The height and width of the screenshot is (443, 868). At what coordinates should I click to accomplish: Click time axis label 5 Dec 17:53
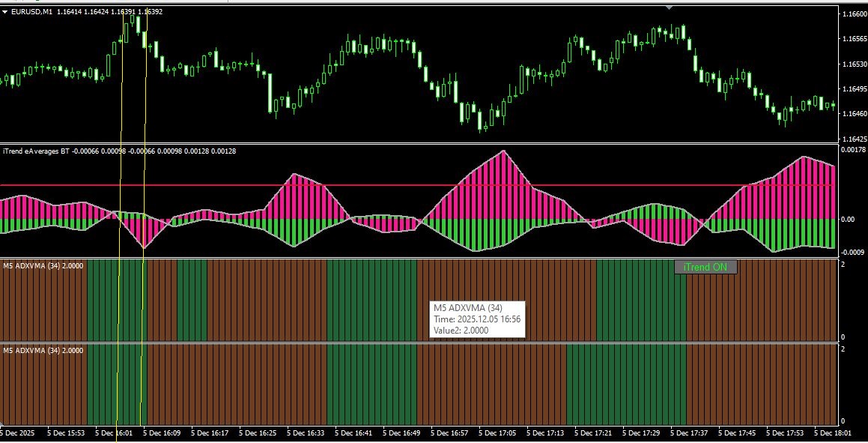(785, 433)
